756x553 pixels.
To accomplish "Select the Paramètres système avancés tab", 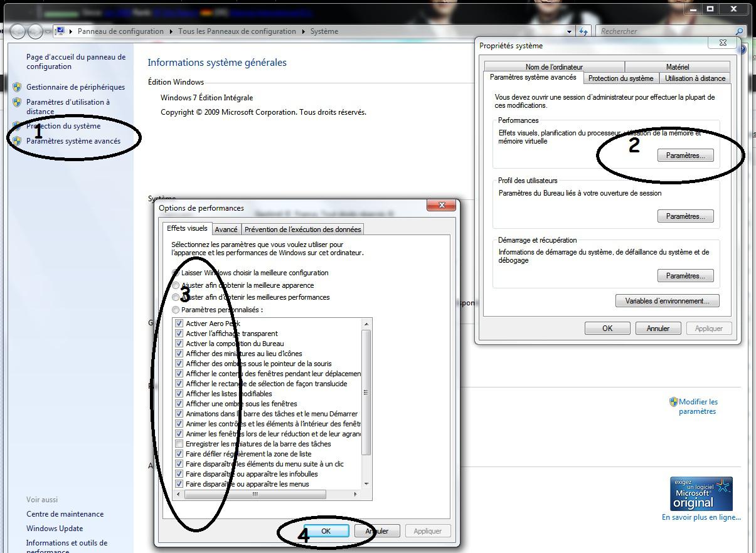I will (533, 77).
